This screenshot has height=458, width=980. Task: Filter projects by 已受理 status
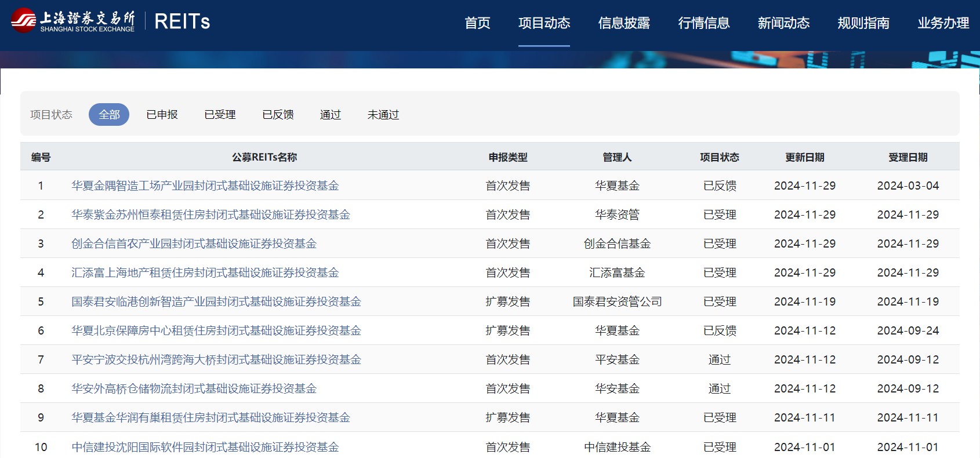pos(220,115)
